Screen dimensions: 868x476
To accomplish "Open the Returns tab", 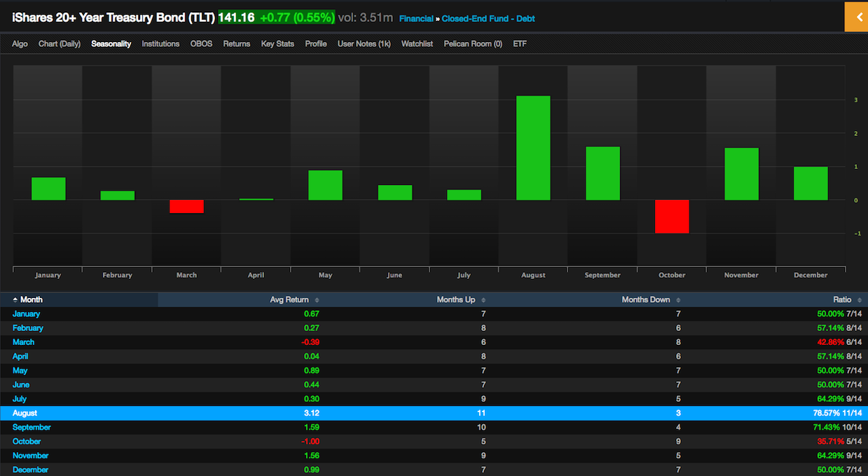I will pos(237,43).
